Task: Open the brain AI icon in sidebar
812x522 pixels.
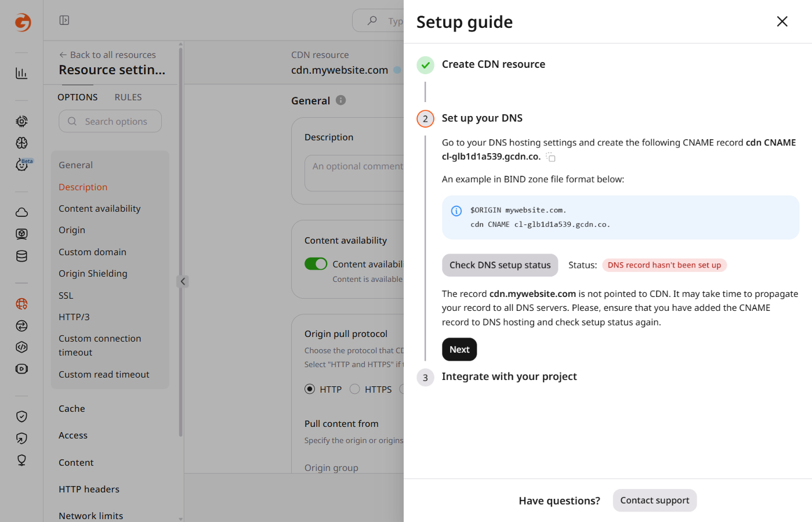Action: (21, 143)
